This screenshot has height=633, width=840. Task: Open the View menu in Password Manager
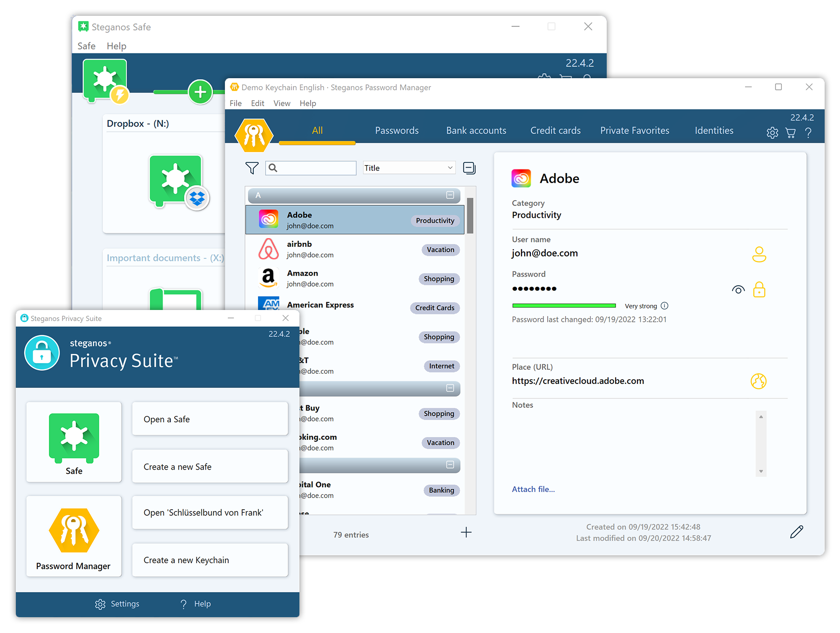[282, 103]
